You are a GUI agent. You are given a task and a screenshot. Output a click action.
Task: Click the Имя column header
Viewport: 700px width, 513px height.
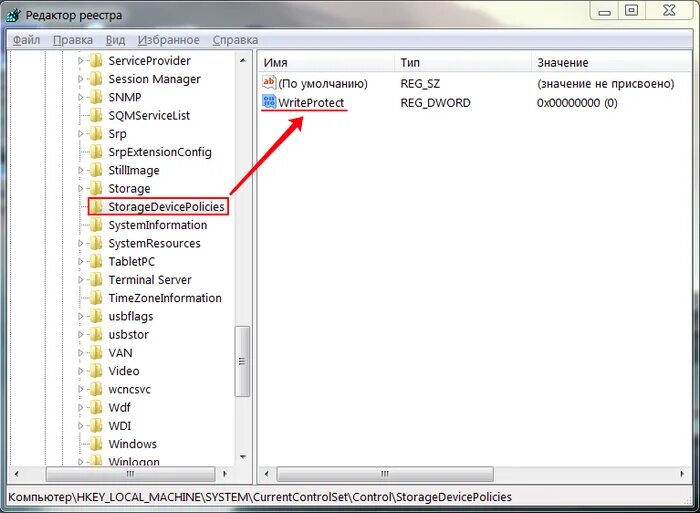point(326,63)
